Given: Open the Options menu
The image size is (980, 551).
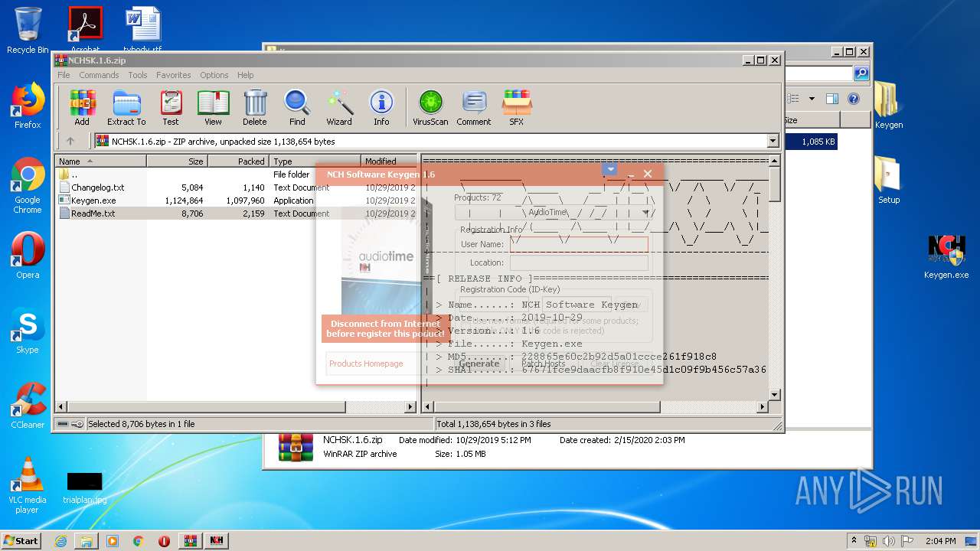Looking at the screenshot, I should click(214, 75).
